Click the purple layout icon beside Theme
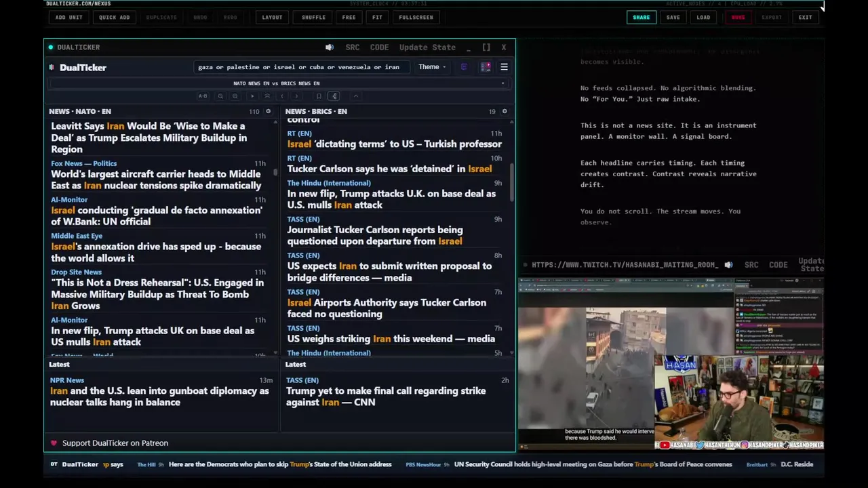 click(x=464, y=67)
